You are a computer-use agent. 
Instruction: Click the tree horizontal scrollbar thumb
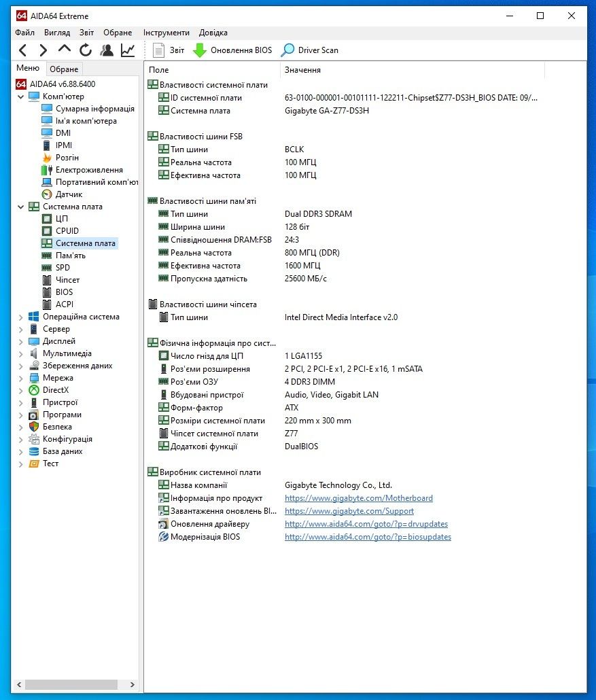tap(71, 684)
